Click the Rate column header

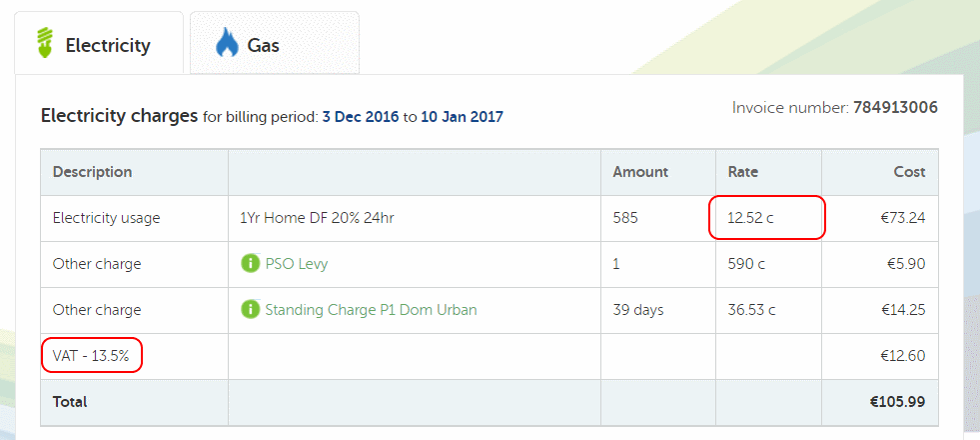coord(742,172)
